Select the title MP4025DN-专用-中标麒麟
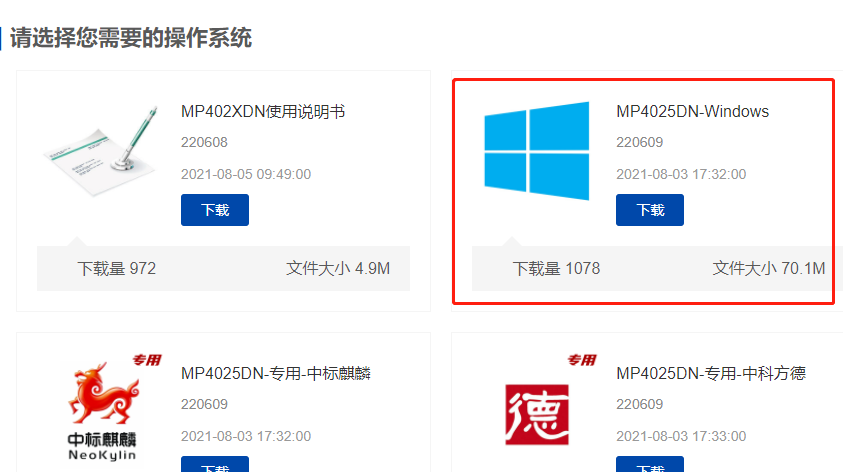The width and height of the screenshot is (843, 472). point(276,374)
